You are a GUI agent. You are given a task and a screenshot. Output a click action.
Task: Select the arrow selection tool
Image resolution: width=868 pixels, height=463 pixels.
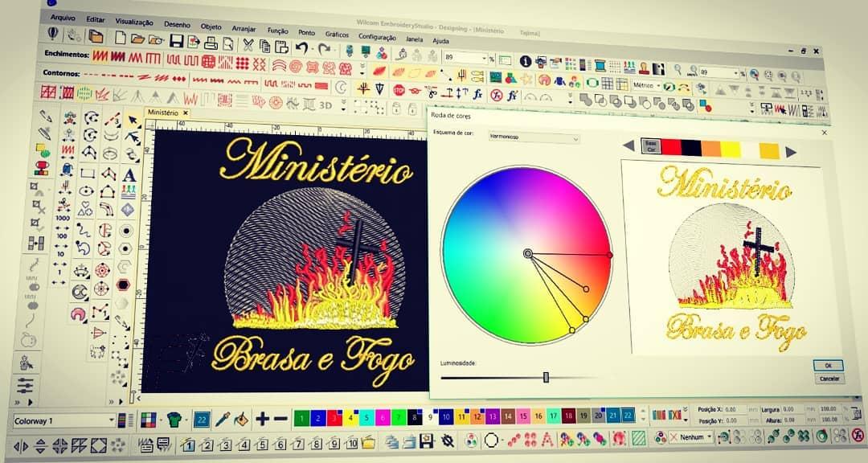(x=133, y=119)
